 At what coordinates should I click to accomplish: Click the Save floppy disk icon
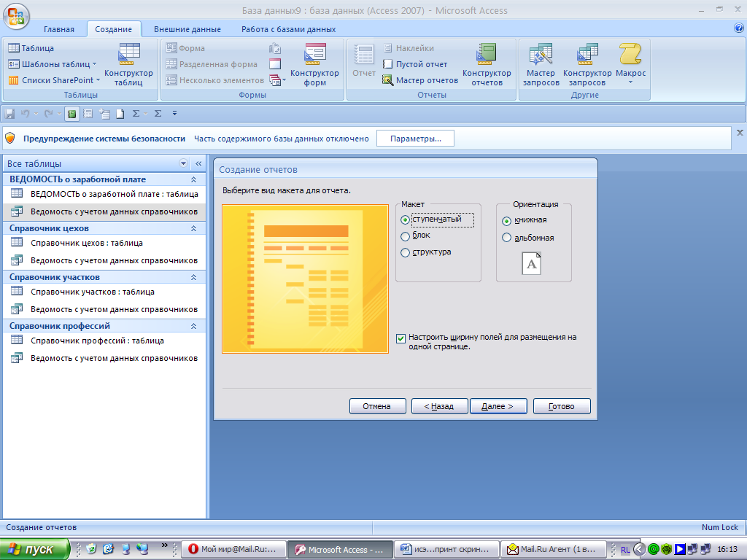9,113
